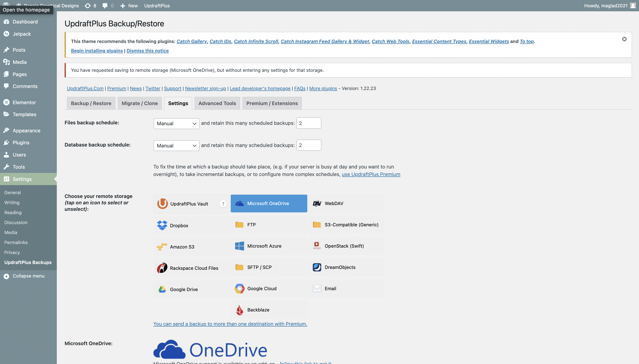The image size is (639, 364).
Task: Click the Settings sliders icon in sidebar
Action: (x=6, y=179)
